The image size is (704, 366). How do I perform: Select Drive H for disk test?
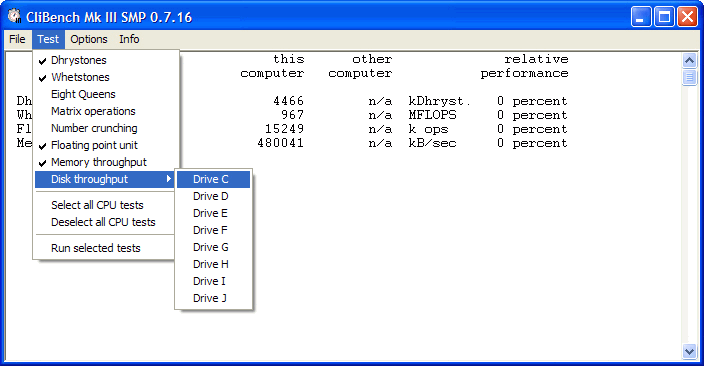tap(213, 265)
